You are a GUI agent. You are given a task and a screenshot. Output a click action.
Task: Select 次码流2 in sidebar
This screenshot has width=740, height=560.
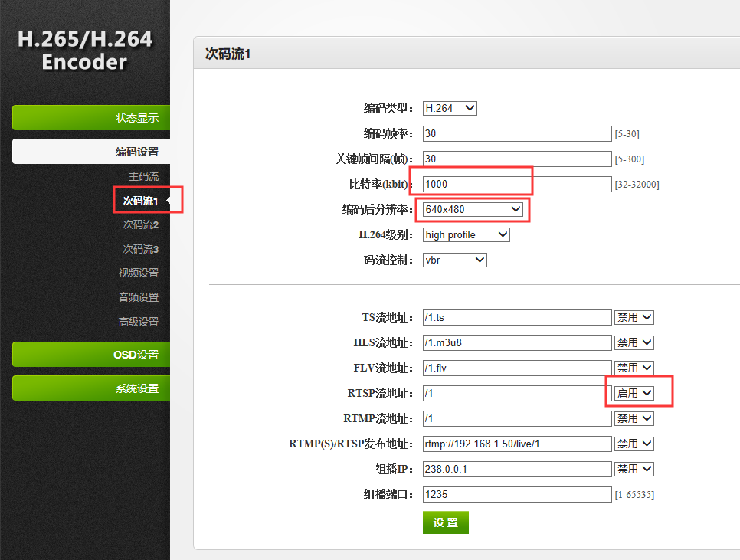(x=141, y=224)
